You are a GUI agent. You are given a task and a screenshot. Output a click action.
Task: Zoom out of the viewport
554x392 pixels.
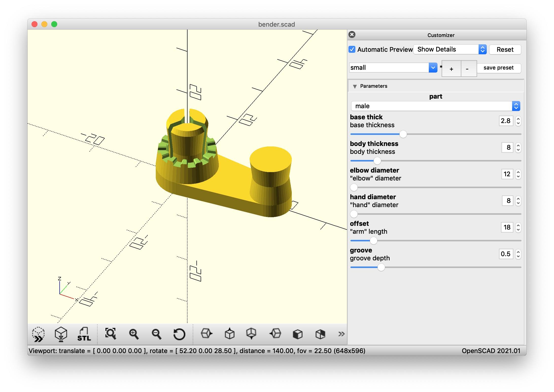tap(156, 334)
